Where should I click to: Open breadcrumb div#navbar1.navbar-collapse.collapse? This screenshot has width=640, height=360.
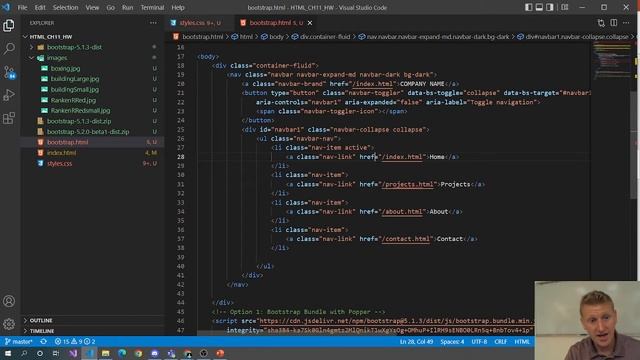573,37
